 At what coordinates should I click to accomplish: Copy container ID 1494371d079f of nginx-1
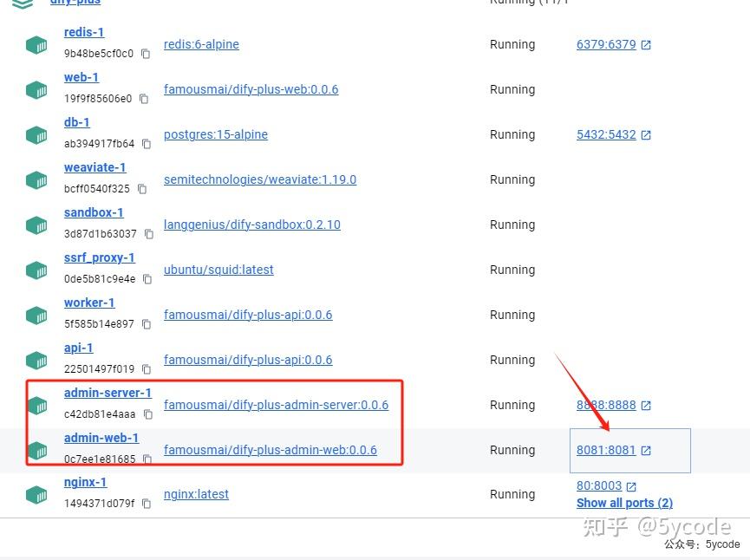coord(147,504)
